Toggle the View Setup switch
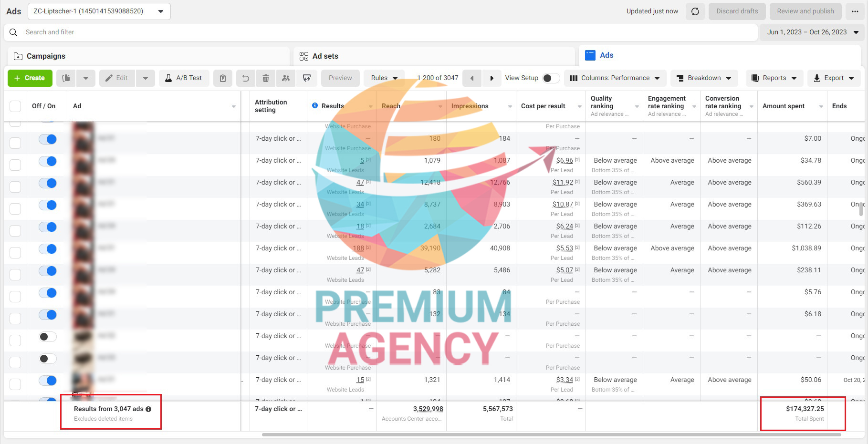Viewport: 868px width, 444px height. click(550, 78)
